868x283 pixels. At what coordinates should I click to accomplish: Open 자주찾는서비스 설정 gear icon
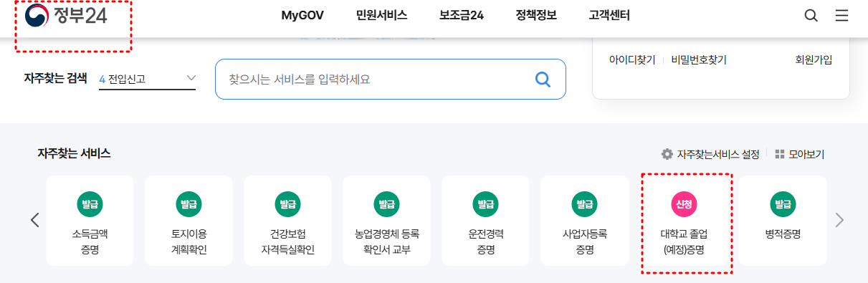(x=667, y=154)
